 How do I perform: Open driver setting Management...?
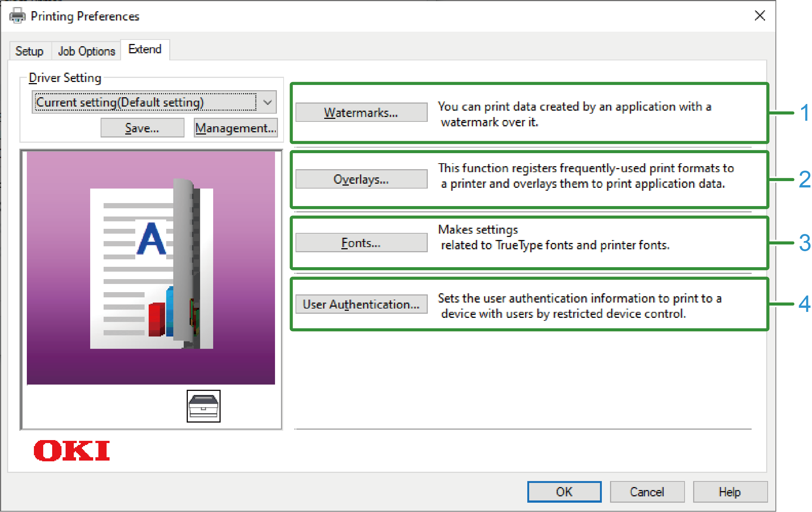click(x=236, y=128)
